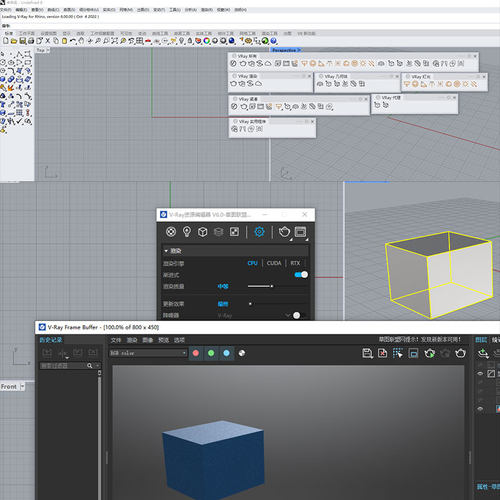
Task: Click the last teapot render icon in Frame Buffer
Action: tap(461, 353)
